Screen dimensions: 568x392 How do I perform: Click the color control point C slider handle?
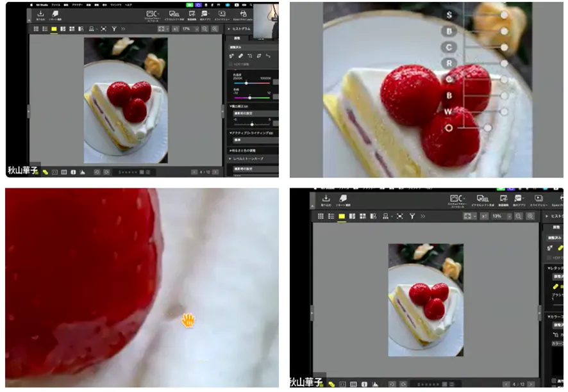(504, 47)
